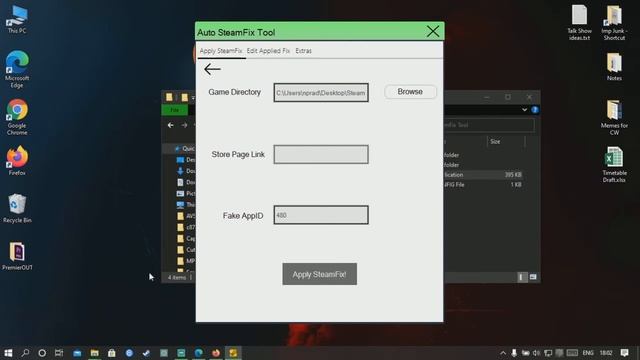This screenshot has width=640, height=360.
Task: Select the Google Chrome desktop shortcut
Action: pyautogui.click(x=17, y=117)
